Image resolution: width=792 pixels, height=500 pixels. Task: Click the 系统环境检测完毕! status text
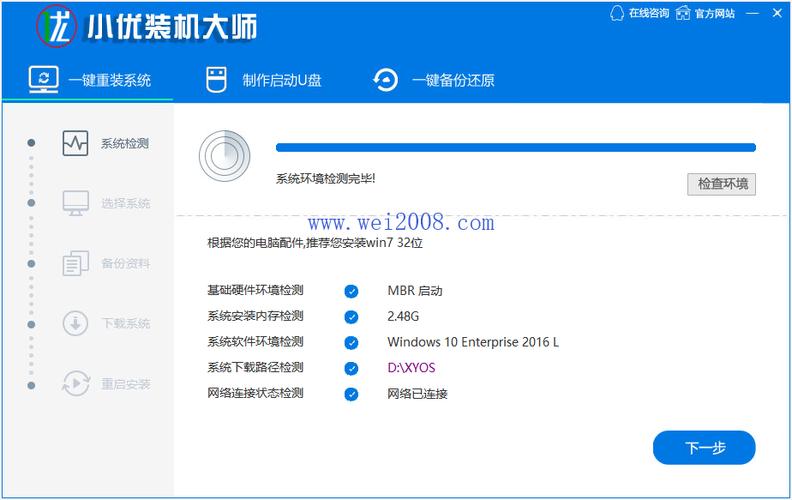point(326,178)
